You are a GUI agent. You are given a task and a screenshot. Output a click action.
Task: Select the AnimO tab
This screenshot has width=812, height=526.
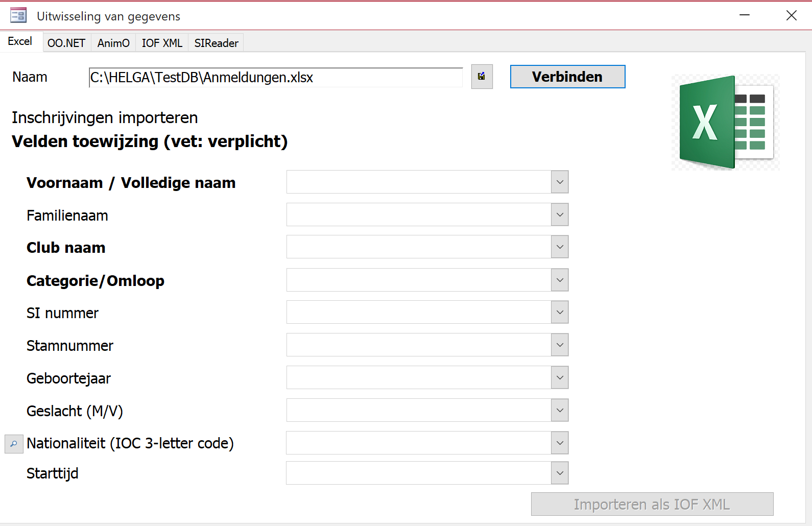pyautogui.click(x=113, y=43)
